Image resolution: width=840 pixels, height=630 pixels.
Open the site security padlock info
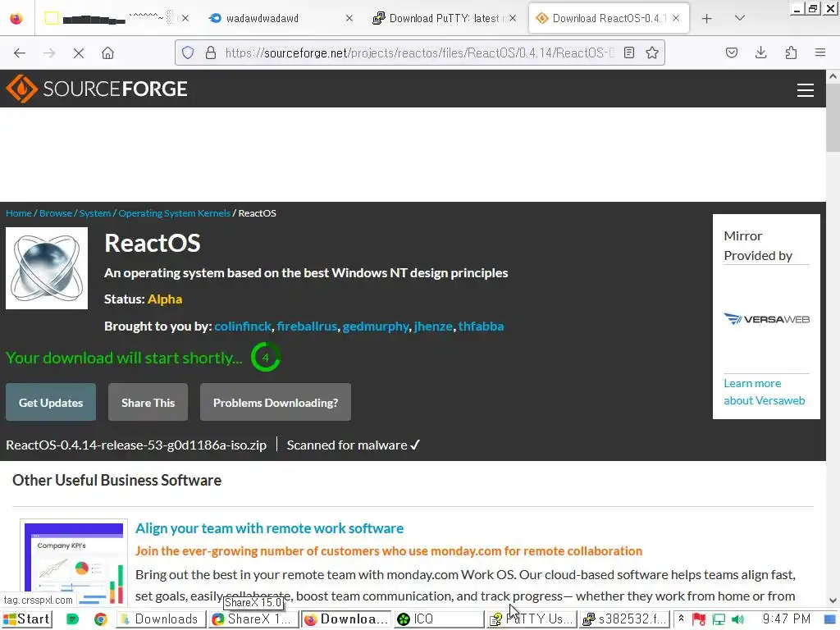pos(211,52)
